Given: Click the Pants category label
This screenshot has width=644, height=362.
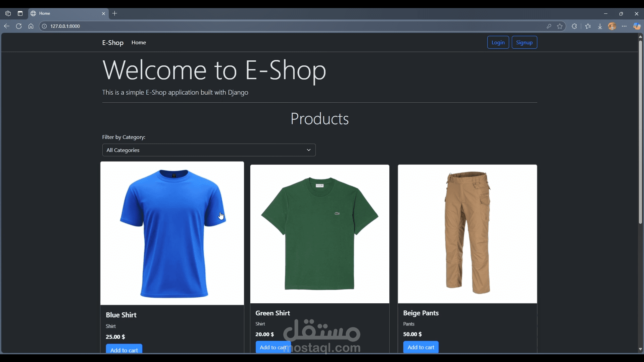Looking at the screenshot, I should [x=409, y=324].
